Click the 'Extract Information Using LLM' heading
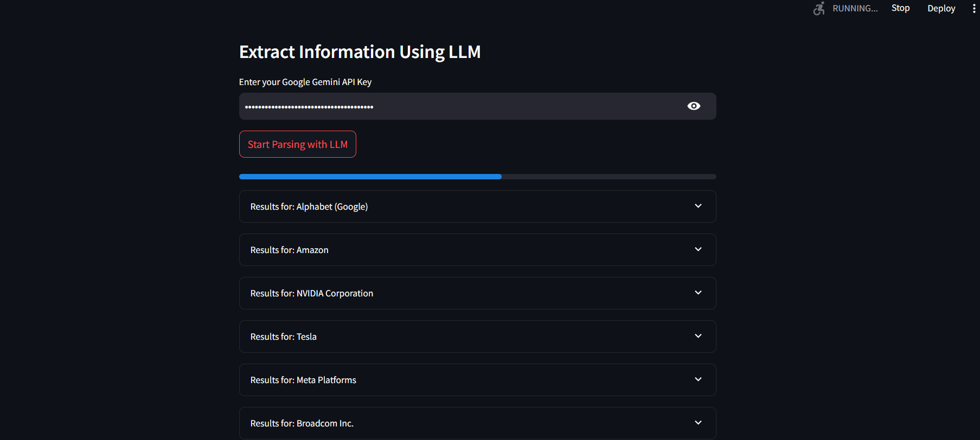Viewport: 980px width, 440px height. [x=360, y=52]
